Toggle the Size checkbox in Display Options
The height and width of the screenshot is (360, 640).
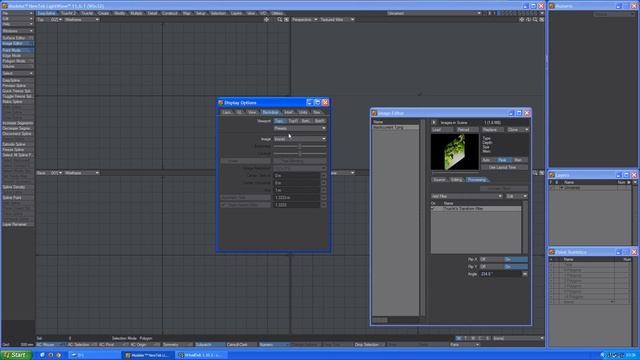(324, 190)
